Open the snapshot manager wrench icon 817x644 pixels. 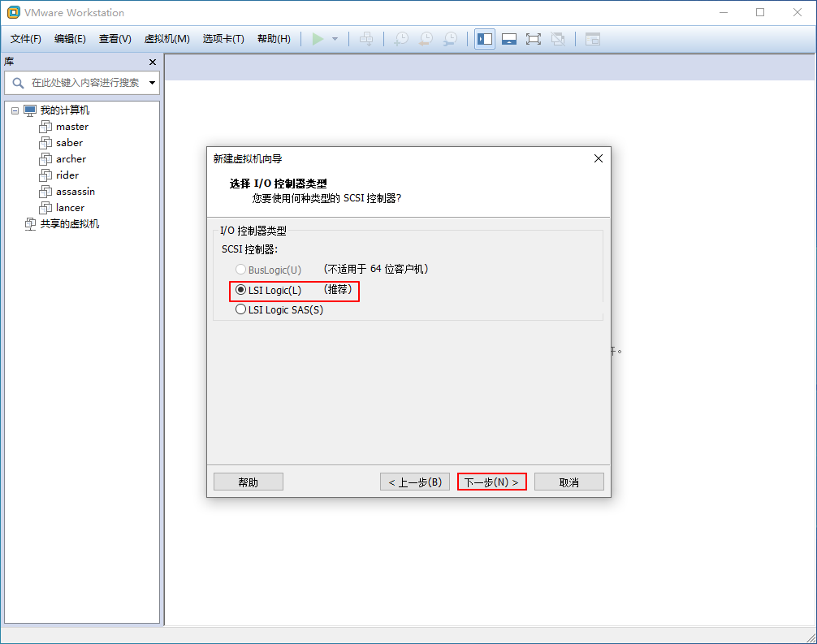point(450,39)
